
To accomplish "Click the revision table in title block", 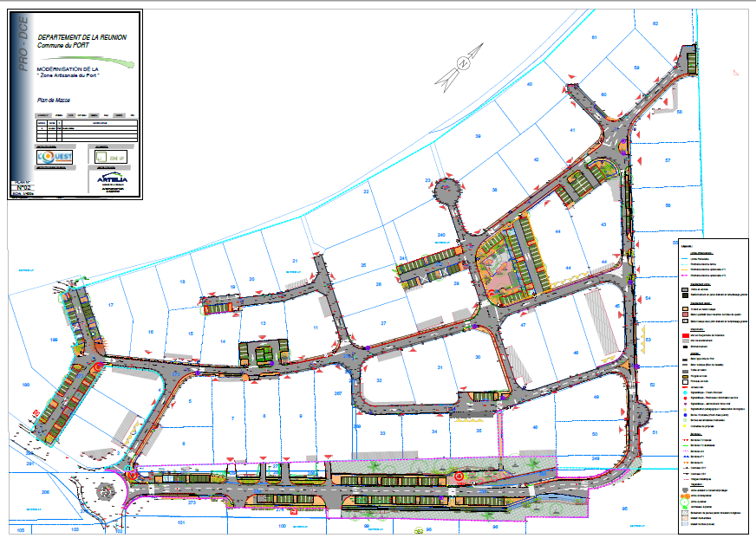I will [x=86, y=131].
